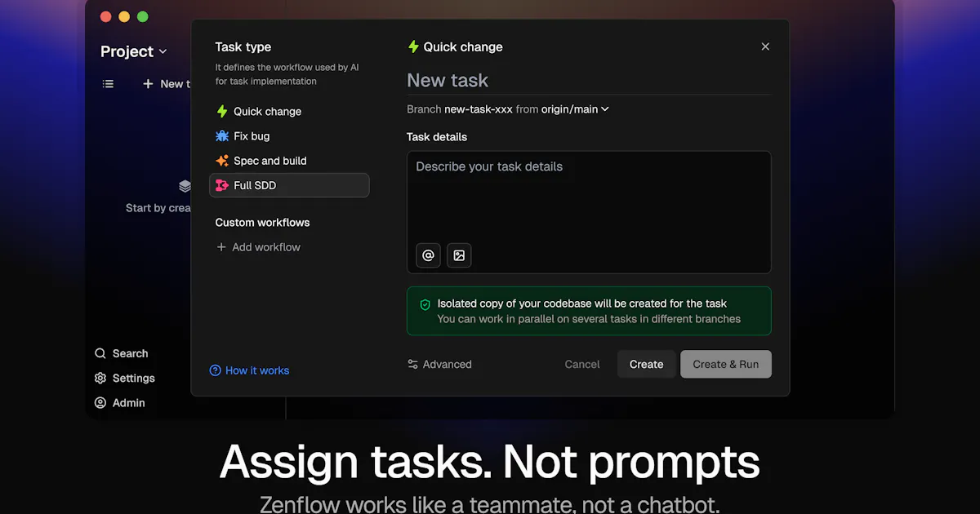Expand the origin/main branch dropdown
Viewport: 980px width, 514px height.
[575, 109]
